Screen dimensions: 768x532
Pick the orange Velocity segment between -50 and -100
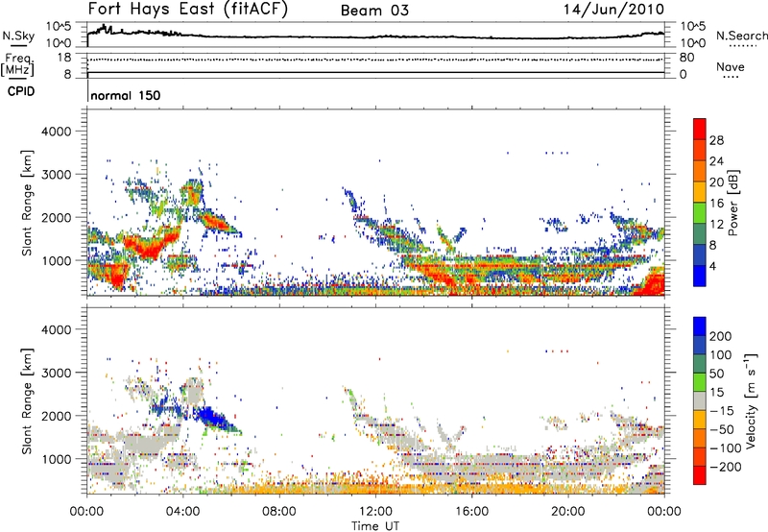[700, 438]
